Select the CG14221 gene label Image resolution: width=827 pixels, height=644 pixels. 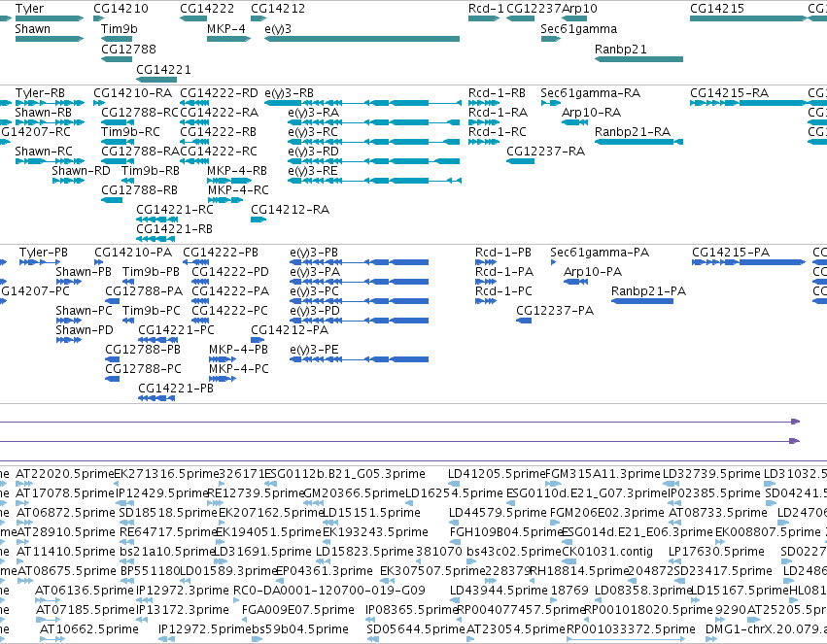(163, 70)
